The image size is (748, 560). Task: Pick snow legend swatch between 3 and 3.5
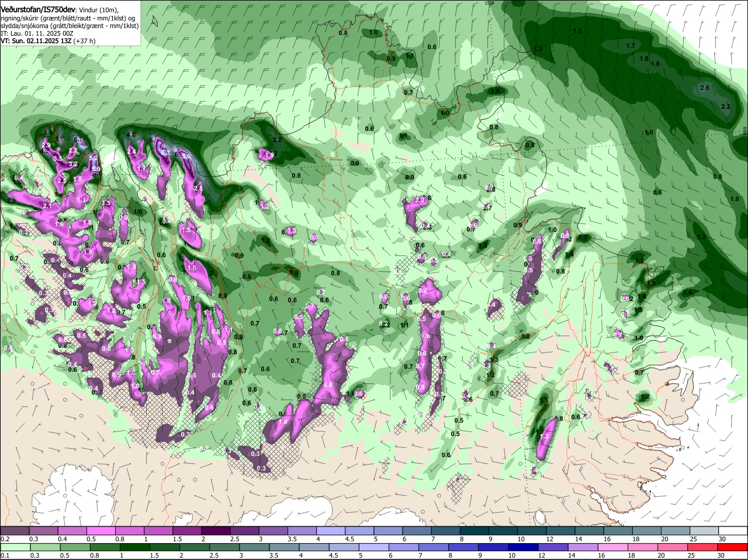click(x=272, y=530)
